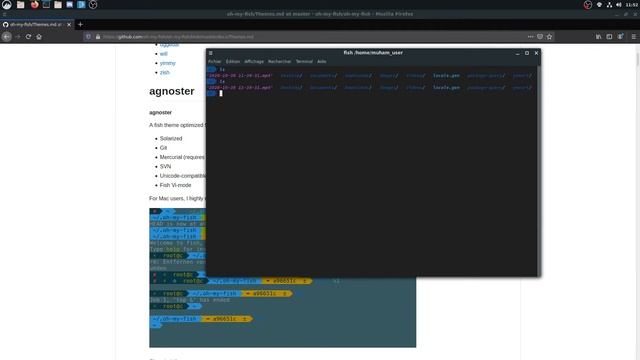Show the clock calendar at 11:52
This screenshot has height=360, width=640.
[x=631, y=5]
